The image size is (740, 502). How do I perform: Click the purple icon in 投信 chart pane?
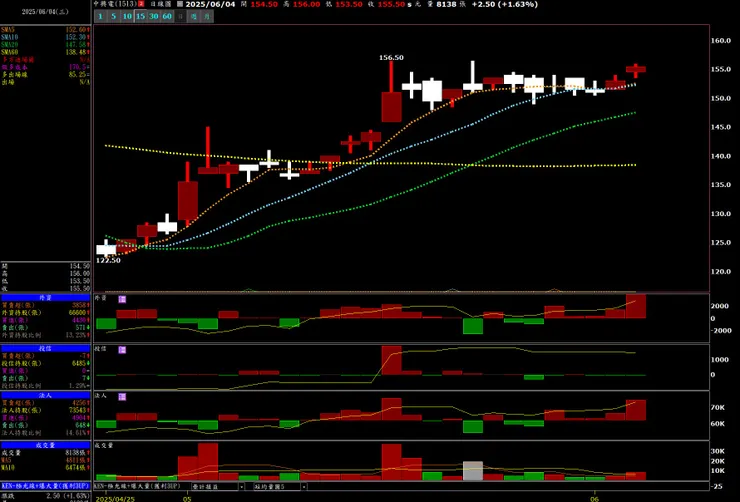122,350
